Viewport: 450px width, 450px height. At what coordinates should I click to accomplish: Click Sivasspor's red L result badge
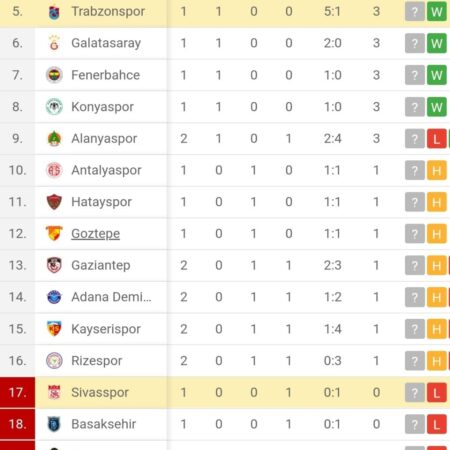[x=437, y=392]
